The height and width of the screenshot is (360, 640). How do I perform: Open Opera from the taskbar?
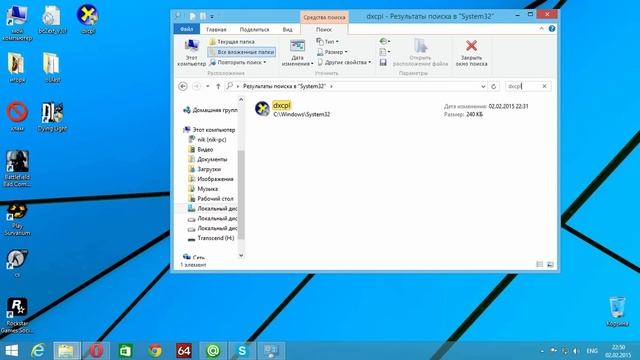point(96,351)
